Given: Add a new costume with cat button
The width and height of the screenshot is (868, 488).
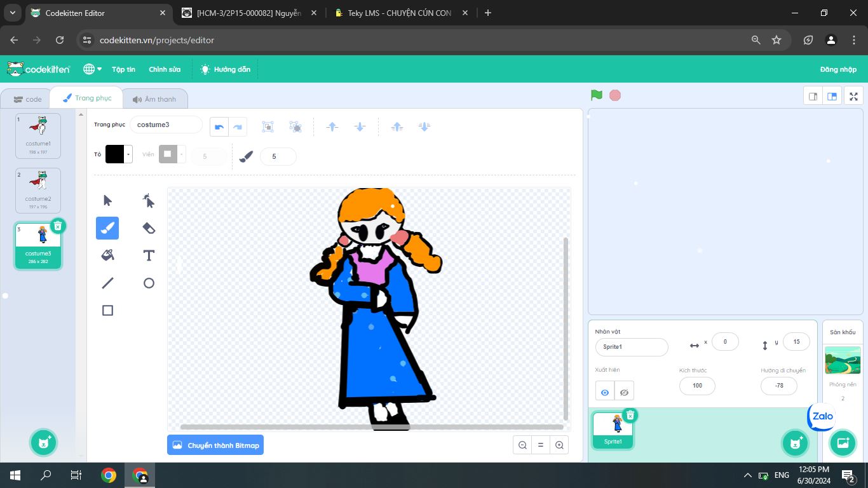Looking at the screenshot, I should click(44, 443).
